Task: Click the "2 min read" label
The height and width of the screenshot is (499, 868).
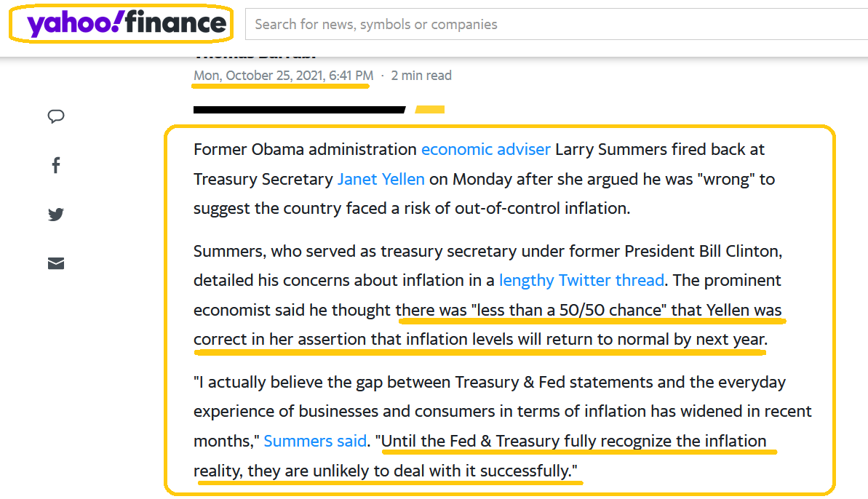Action: (421, 75)
